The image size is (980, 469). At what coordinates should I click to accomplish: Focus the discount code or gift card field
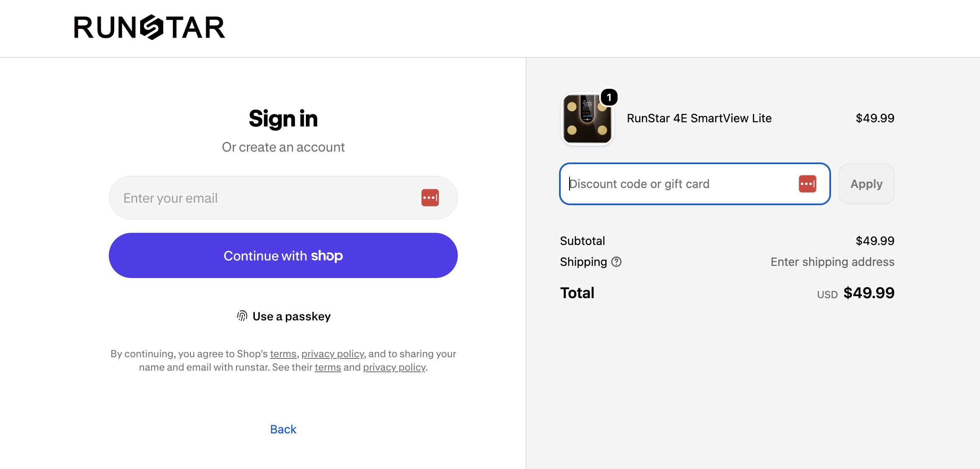click(695, 184)
